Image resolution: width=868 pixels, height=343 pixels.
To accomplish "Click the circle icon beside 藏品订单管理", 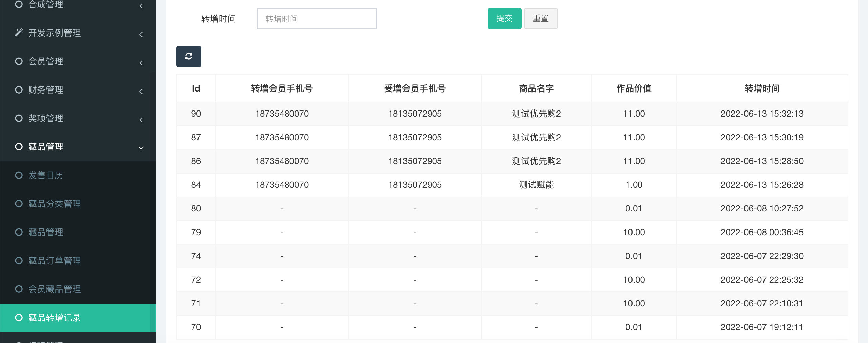I will [19, 261].
